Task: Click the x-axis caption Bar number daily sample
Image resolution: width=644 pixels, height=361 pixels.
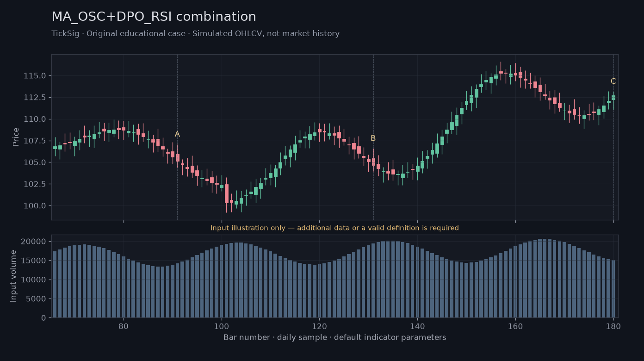Action: 335,337
